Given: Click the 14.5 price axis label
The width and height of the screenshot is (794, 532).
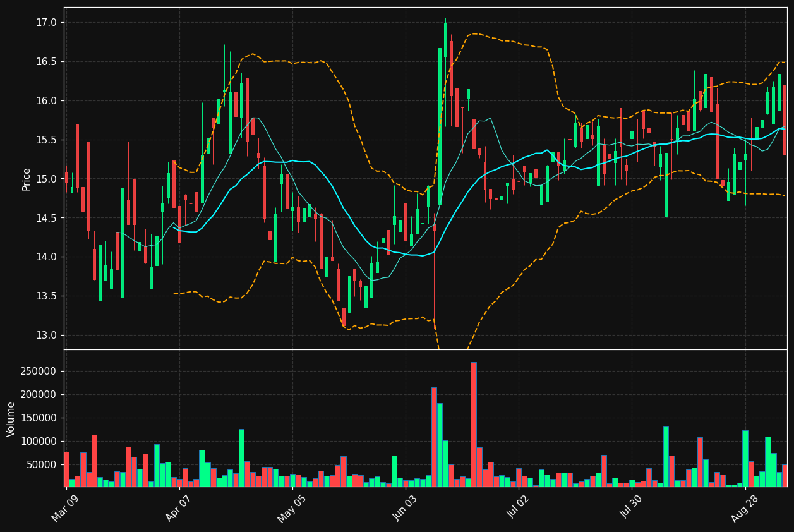Looking at the screenshot, I should coord(47,218).
